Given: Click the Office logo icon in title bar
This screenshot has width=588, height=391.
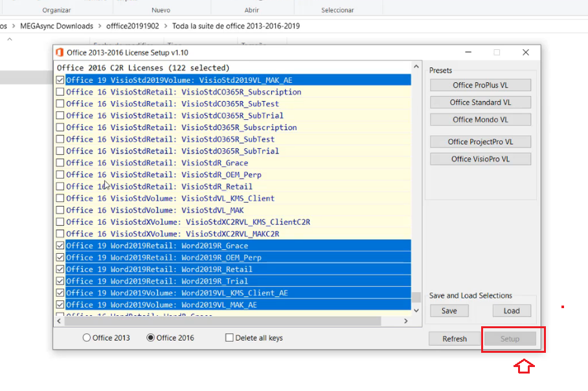Looking at the screenshot, I should click(59, 52).
